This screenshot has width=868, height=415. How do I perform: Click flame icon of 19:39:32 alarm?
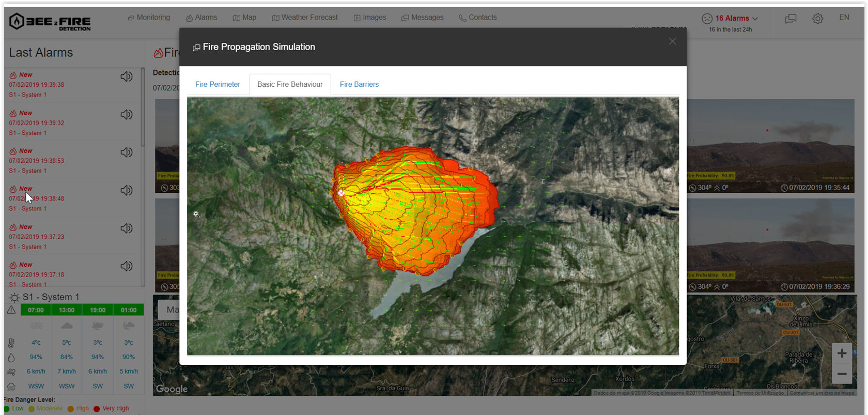pos(13,113)
